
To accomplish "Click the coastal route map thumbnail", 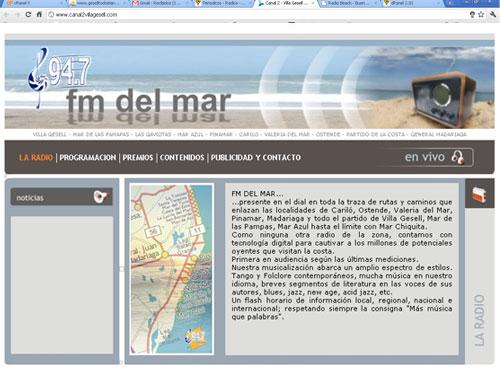I will (x=172, y=269).
